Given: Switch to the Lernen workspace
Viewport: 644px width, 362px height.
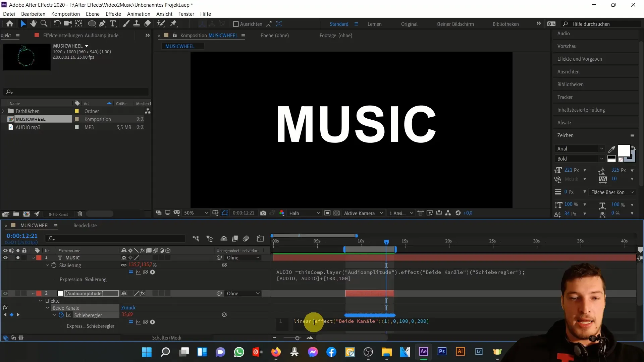Looking at the screenshot, I should (x=374, y=24).
